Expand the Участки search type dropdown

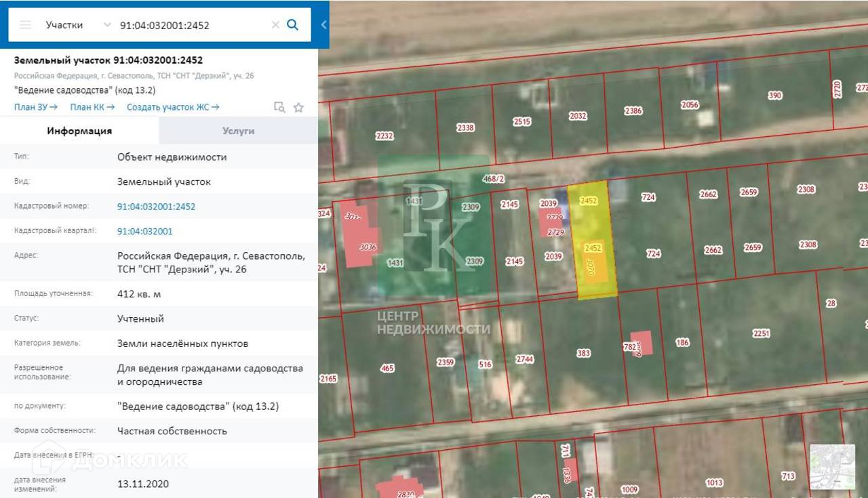(x=106, y=25)
